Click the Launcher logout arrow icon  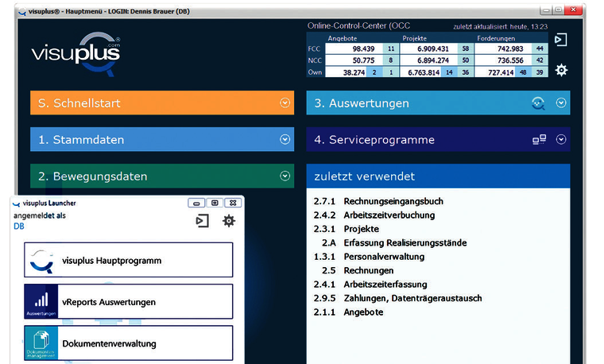click(202, 221)
